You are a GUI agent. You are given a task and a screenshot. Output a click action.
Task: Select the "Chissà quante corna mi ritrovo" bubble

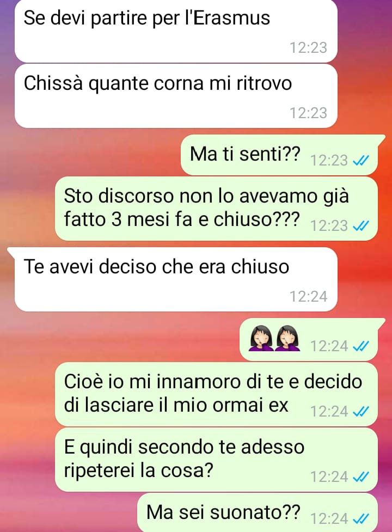click(176, 96)
